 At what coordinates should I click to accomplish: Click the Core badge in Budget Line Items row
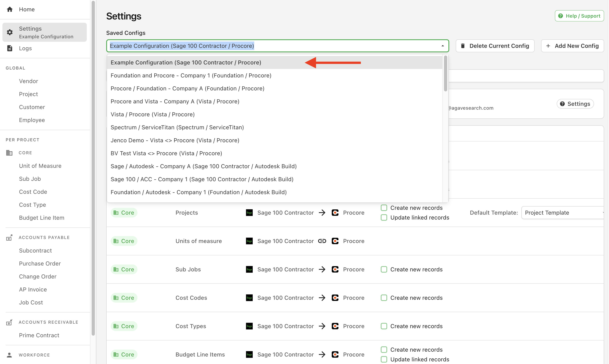(124, 354)
